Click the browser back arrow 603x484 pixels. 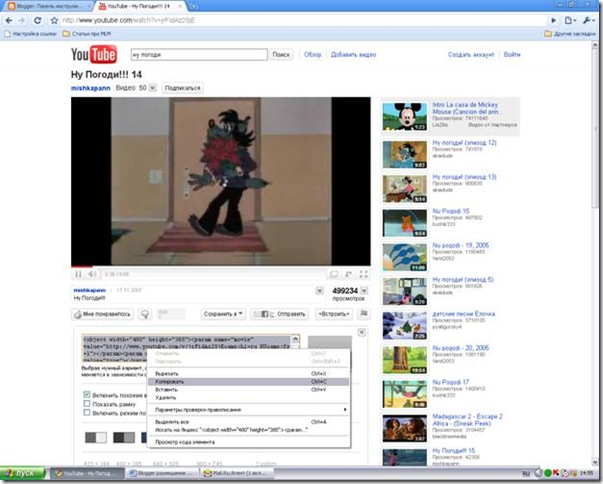9,20
